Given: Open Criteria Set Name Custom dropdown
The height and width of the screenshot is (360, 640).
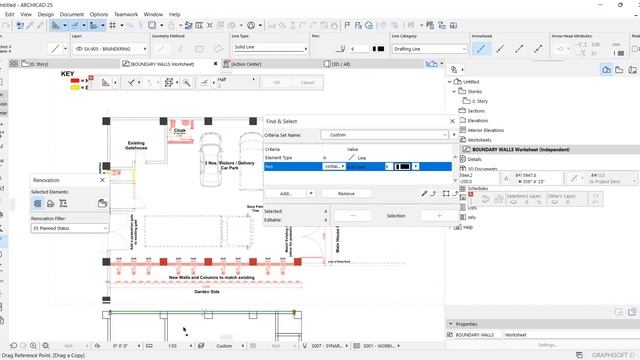Looking at the screenshot, I should tap(384, 135).
